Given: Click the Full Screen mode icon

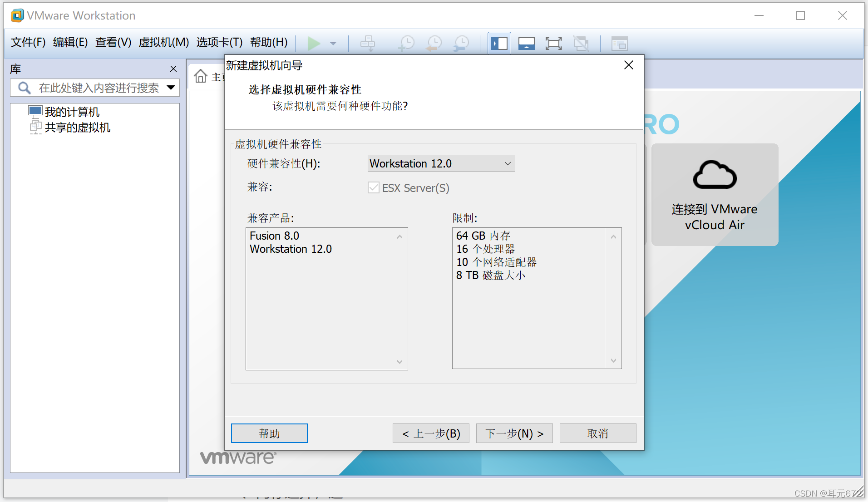Looking at the screenshot, I should [553, 44].
